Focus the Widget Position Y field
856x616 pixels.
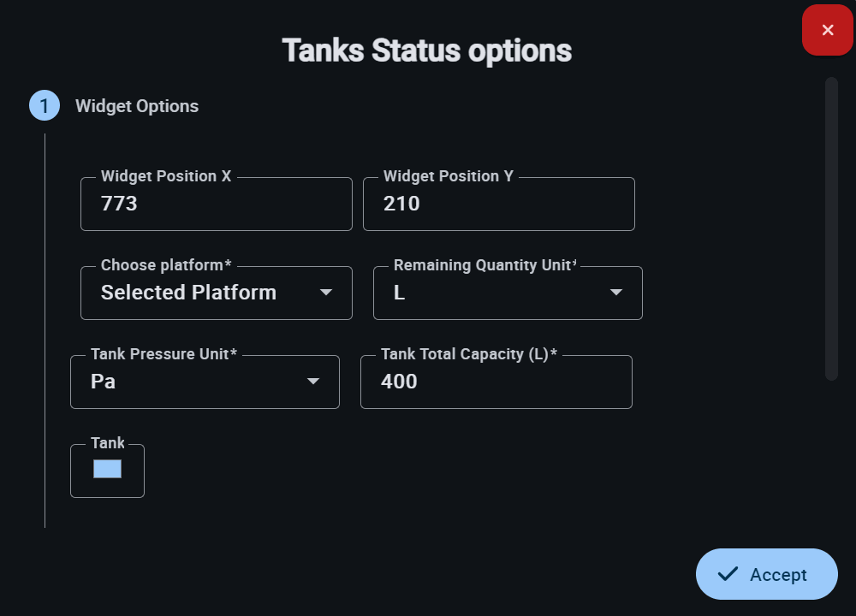498,204
